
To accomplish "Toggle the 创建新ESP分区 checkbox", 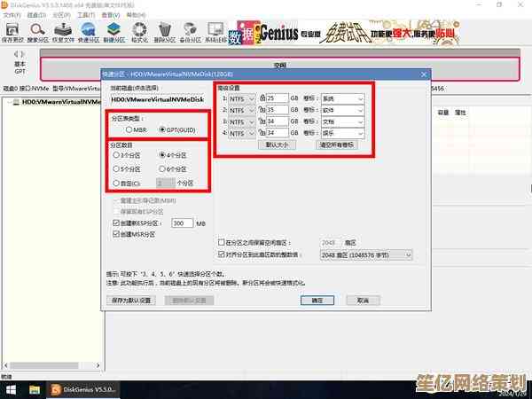I will 115,223.
